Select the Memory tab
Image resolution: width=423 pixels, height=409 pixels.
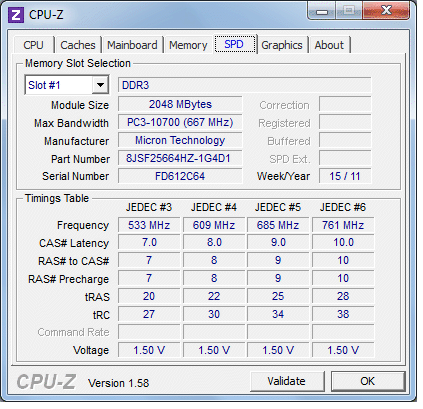(x=188, y=45)
